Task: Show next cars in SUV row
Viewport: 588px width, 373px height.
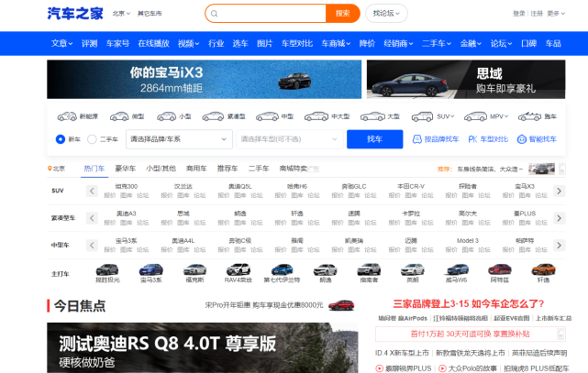Action: coord(560,191)
